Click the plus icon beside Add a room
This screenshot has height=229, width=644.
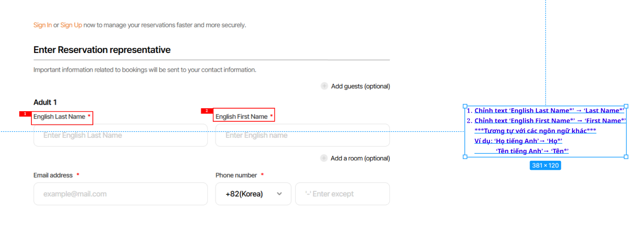coord(324,158)
